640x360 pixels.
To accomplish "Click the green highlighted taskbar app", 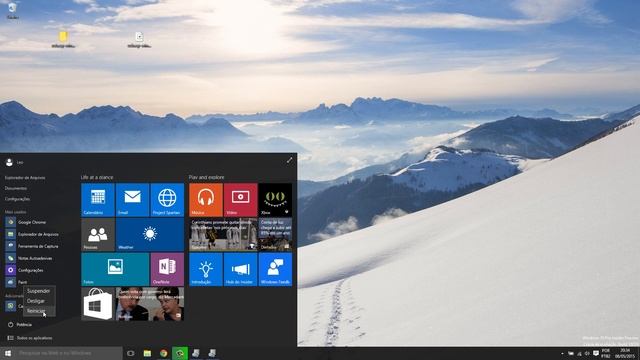I will tap(180, 353).
